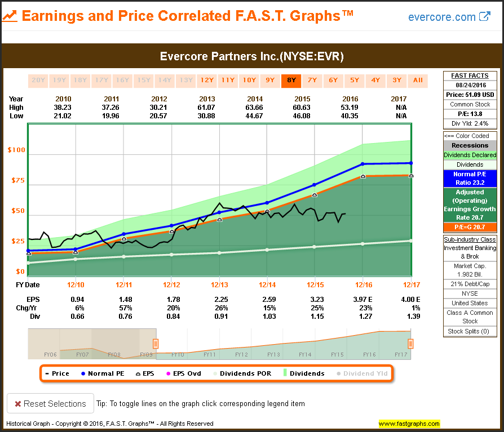Switch to the 5Y time range
The height and width of the screenshot is (432, 504).
(x=354, y=80)
